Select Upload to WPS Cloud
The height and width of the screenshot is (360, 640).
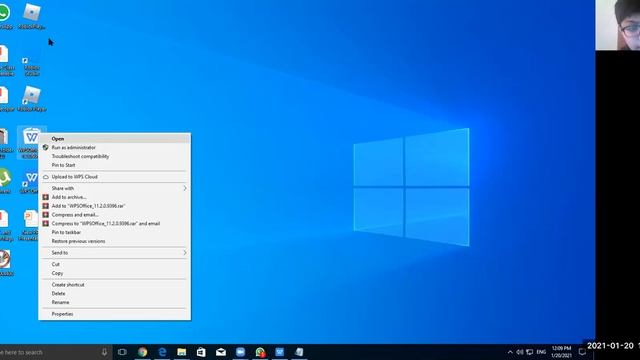114,177
